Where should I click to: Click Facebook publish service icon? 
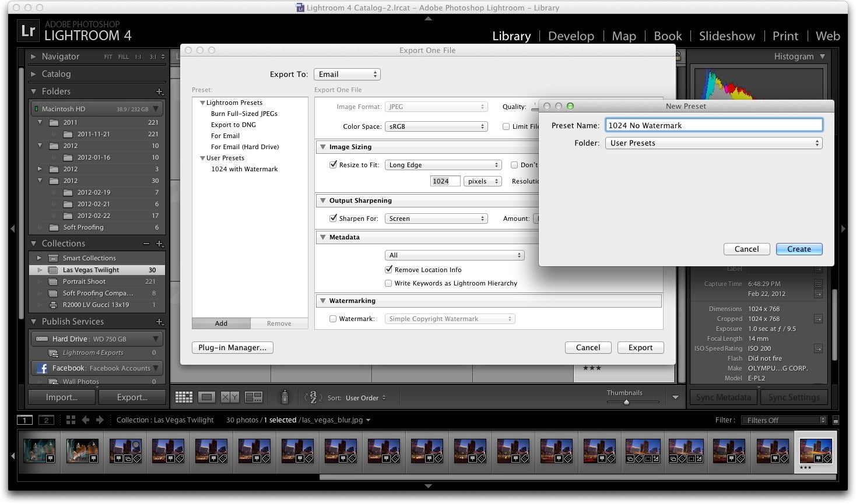pos(42,368)
